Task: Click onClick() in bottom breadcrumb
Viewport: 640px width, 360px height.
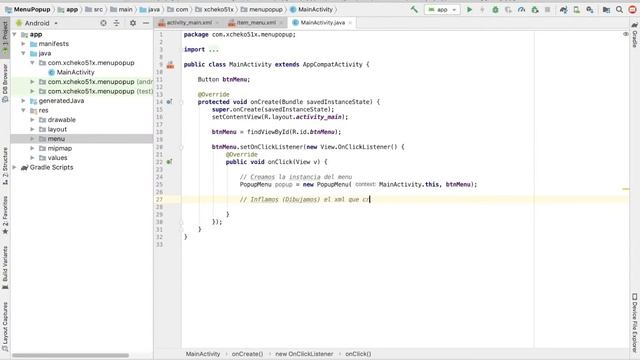Action: pos(358,354)
